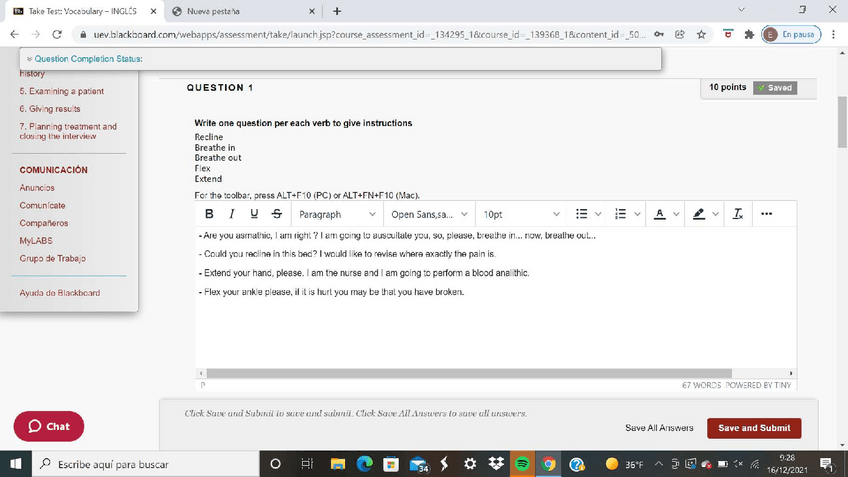This screenshot has height=477, width=848.
Task: Open MyLABS link
Action: point(36,241)
